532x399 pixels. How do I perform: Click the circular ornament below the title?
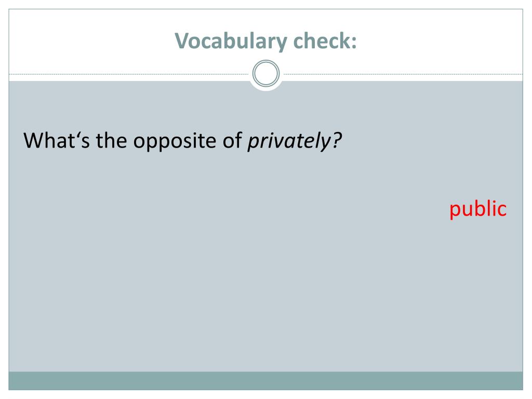point(266,73)
